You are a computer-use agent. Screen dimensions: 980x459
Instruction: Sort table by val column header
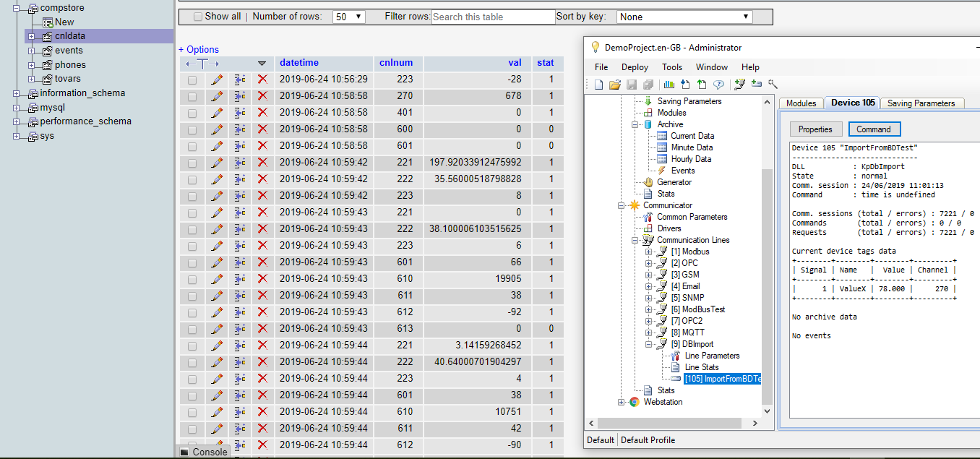[x=515, y=63]
